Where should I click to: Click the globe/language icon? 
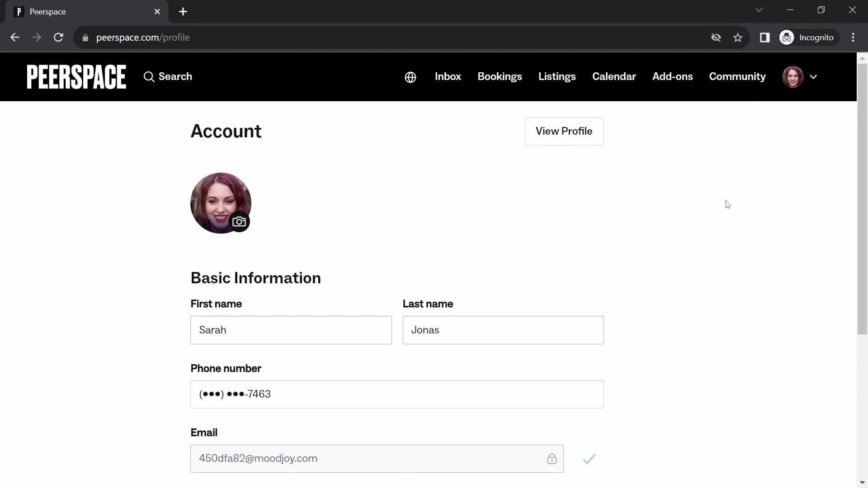(410, 76)
